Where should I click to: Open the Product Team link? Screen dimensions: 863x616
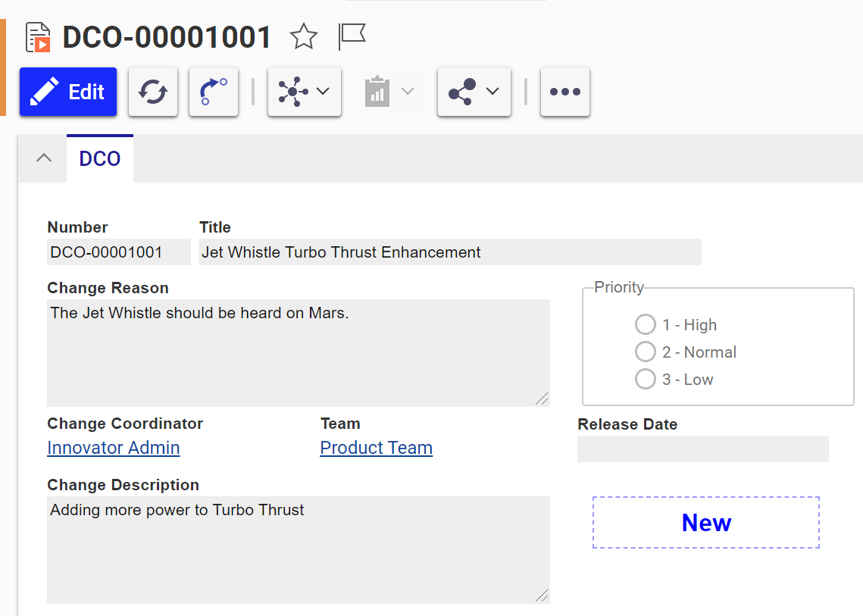(377, 448)
